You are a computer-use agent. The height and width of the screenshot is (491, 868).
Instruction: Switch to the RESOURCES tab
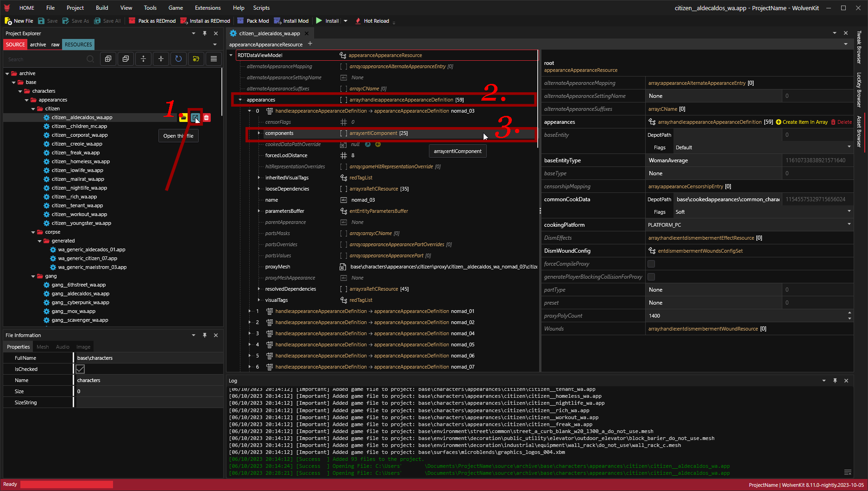(x=78, y=45)
